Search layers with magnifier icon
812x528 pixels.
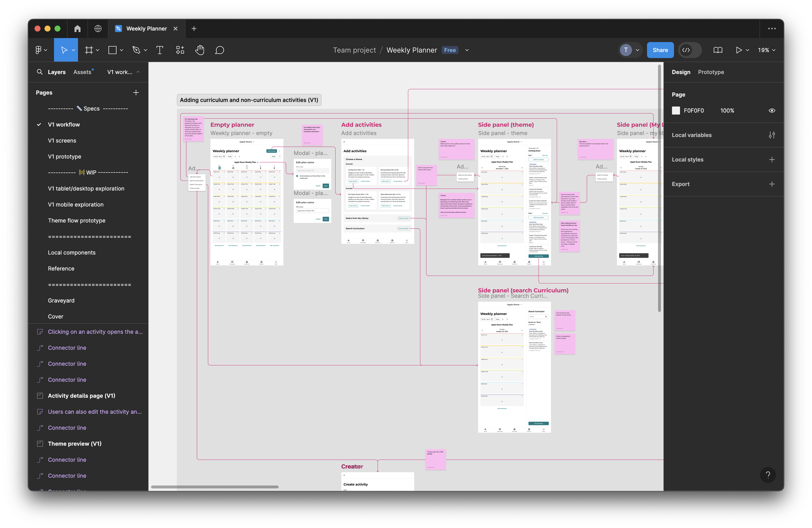coord(40,72)
